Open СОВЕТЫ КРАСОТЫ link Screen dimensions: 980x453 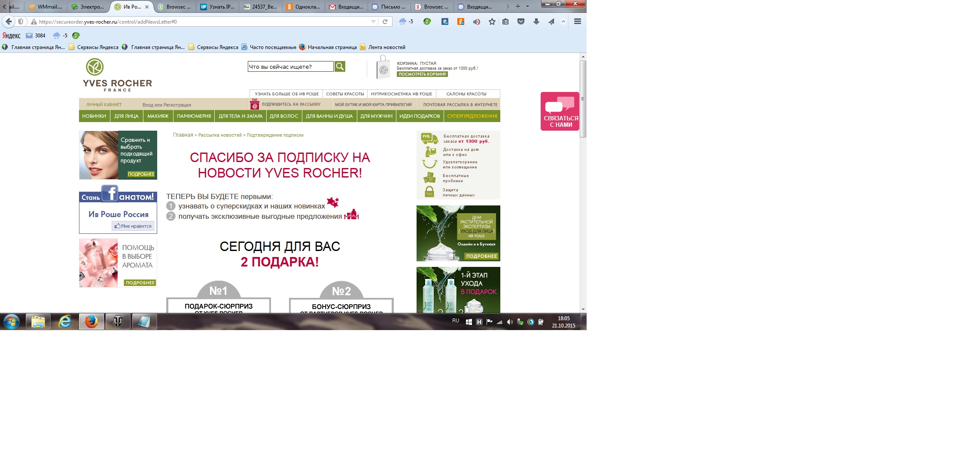pos(345,94)
